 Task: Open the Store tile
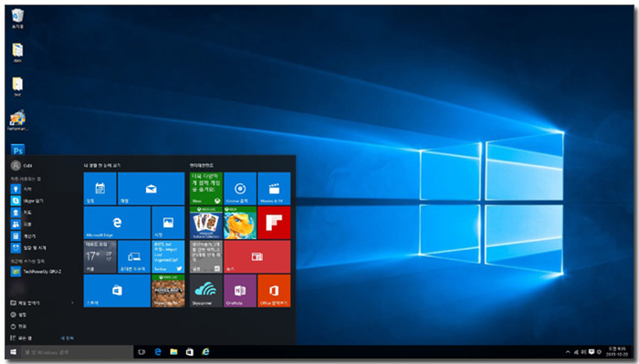117,291
